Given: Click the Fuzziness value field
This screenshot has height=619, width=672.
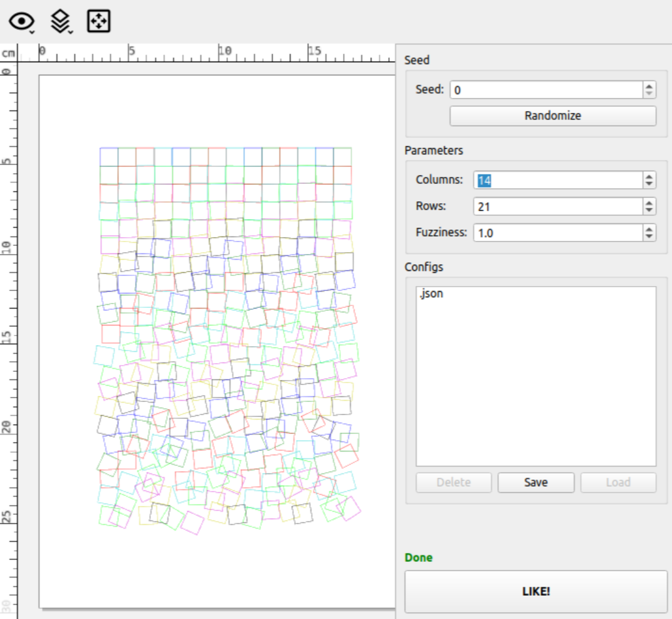Looking at the screenshot, I should (557, 233).
